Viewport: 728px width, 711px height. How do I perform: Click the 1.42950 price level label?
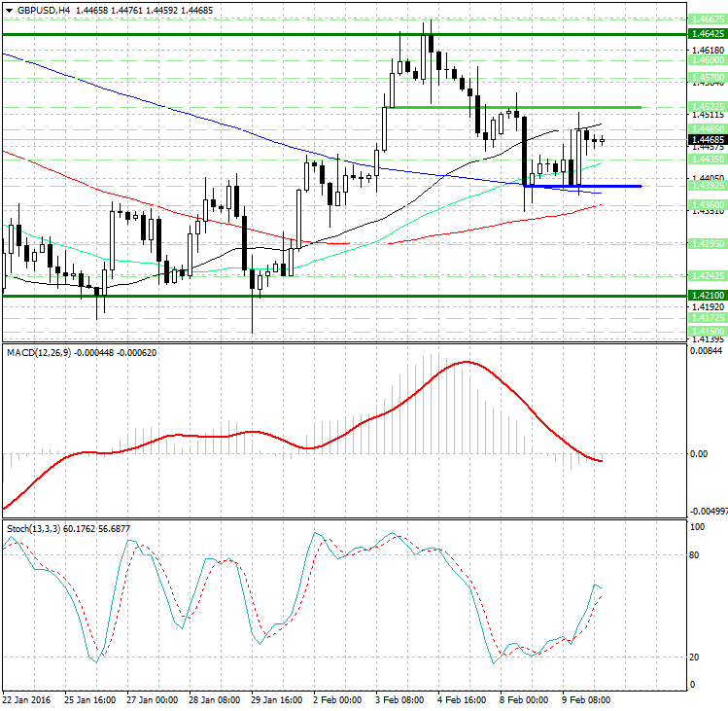point(708,244)
